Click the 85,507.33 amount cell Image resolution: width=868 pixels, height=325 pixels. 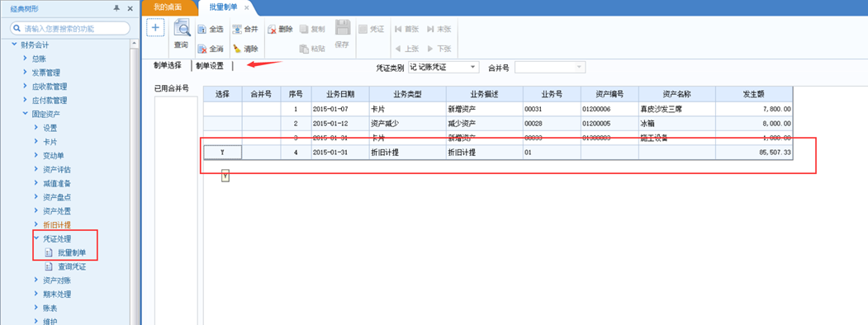(754, 152)
